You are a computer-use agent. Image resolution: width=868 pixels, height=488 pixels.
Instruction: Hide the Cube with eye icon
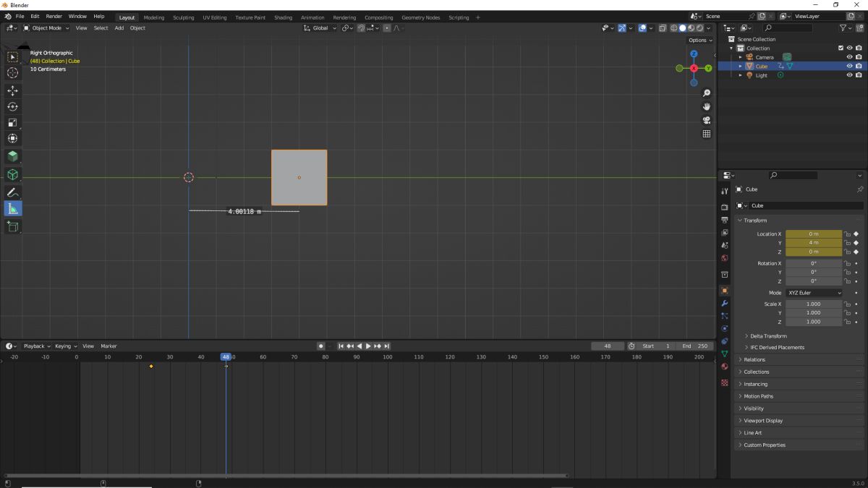coord(850,67)
